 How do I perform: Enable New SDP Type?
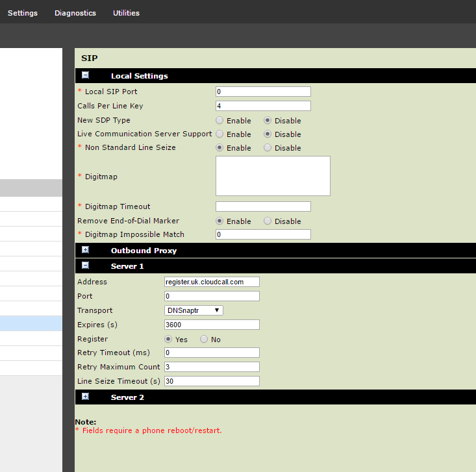click(x=219, y=121)
